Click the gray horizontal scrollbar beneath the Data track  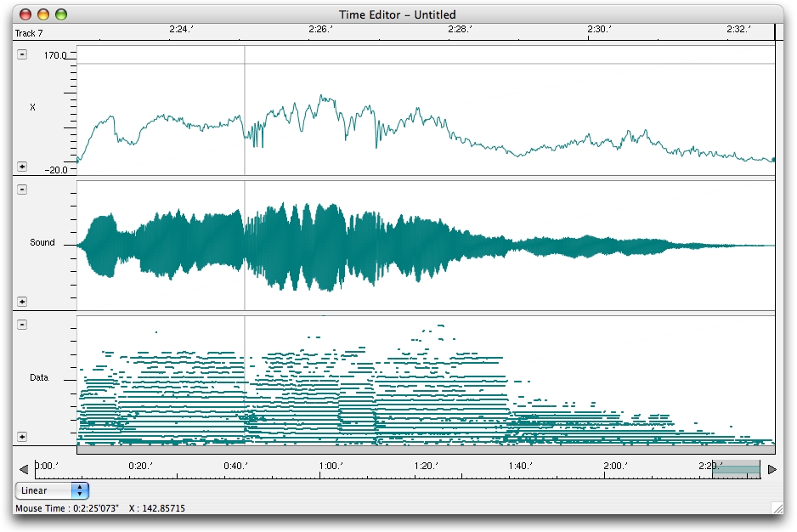425,450
